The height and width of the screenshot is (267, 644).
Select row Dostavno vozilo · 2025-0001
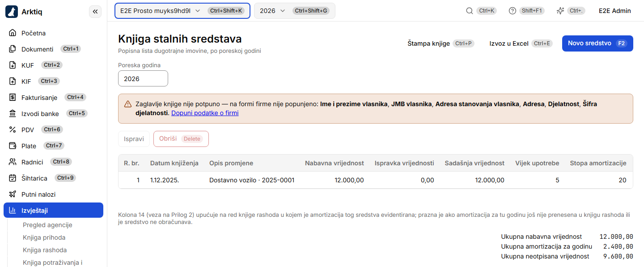[x=376, y=180]
